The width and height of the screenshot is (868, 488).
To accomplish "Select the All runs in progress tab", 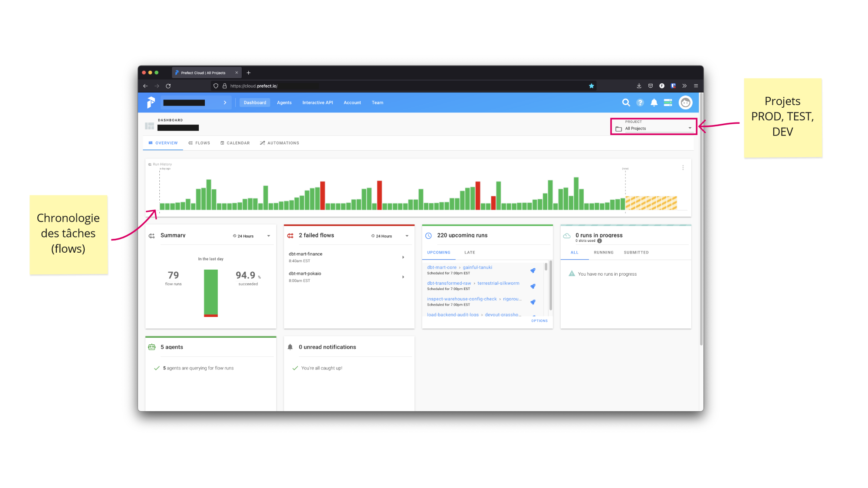I will (574, 252).
